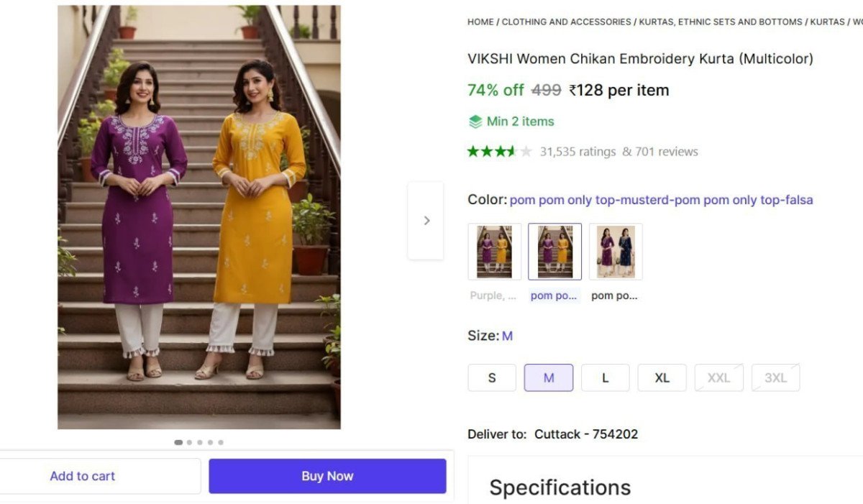
Task: Add the kurta to cart
Action: (x=83, y=475)
